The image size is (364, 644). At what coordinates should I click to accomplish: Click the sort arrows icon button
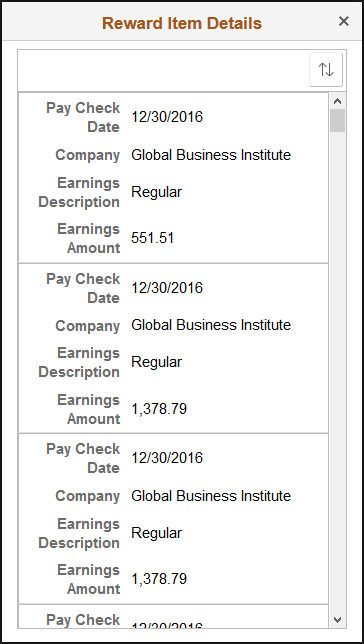point(326,70)
